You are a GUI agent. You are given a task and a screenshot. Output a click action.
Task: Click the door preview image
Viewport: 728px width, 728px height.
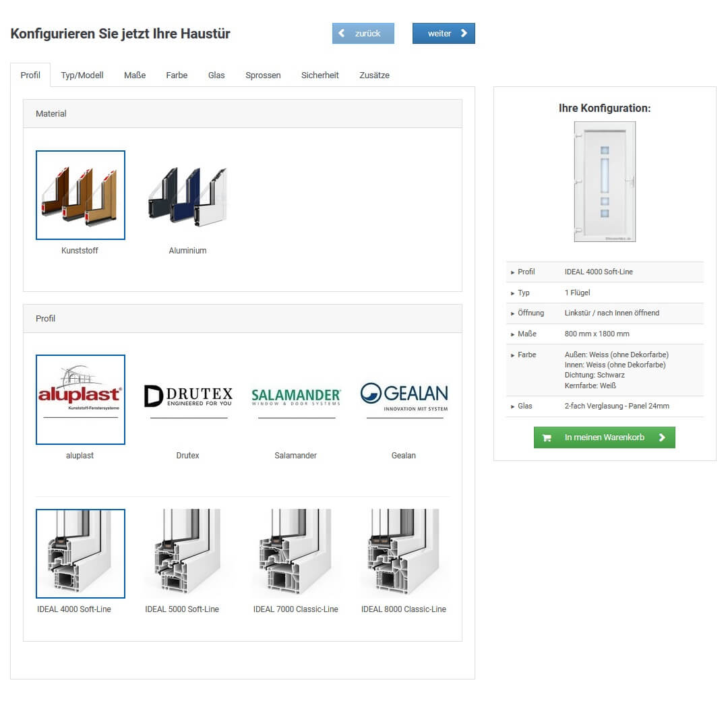tap(605, 181)
